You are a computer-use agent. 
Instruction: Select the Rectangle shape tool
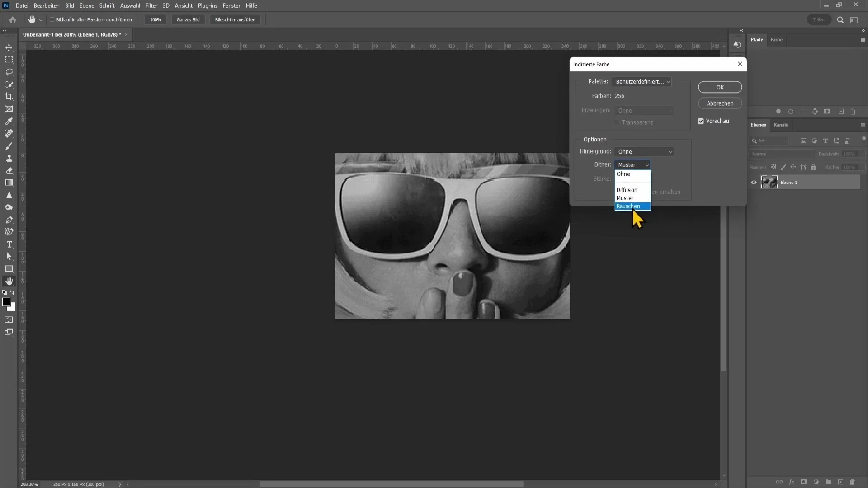tap(9, 268)
